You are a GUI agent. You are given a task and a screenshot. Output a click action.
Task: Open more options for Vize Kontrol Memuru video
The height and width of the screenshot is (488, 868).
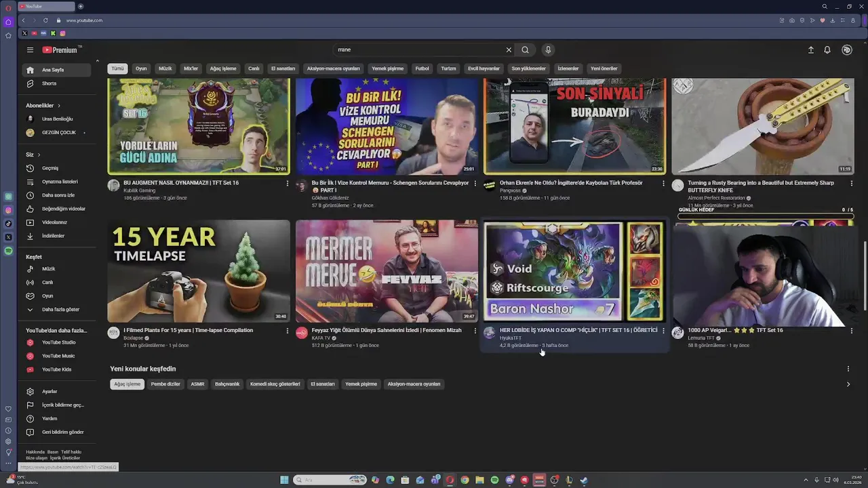pyautogui.click(x=475, y=184)
